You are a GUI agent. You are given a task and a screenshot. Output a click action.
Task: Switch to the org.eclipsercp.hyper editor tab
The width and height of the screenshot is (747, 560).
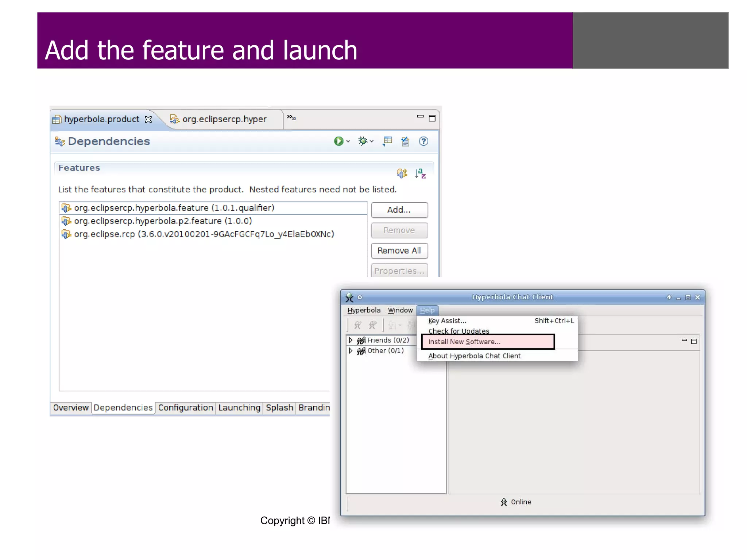coord(224,119)
